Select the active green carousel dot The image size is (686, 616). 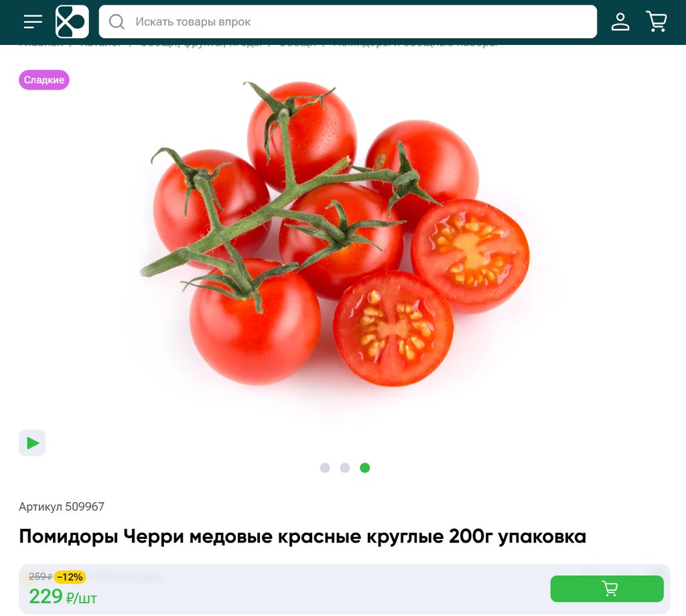[x=365, y=468]
